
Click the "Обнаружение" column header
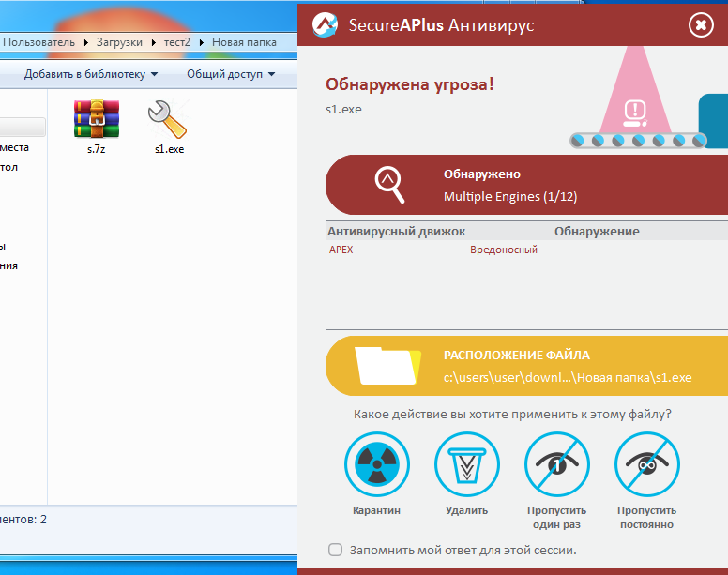click(597, 231)
